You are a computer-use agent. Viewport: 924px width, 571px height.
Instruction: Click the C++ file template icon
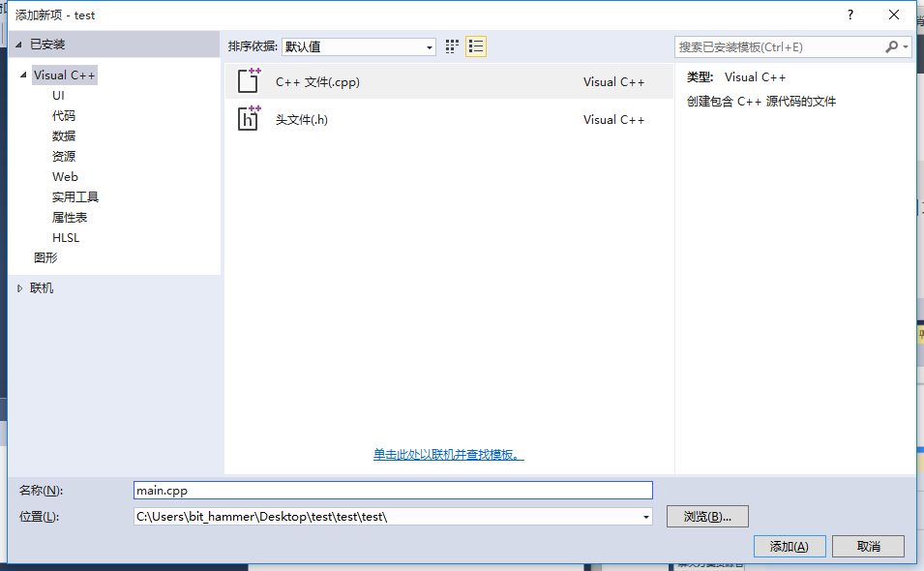(249, 81)
